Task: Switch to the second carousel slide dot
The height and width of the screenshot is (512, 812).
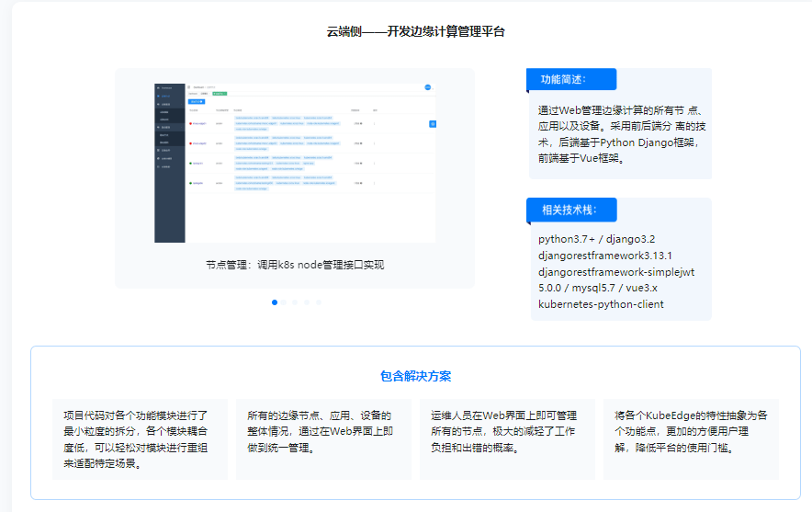Action: [x=284, y=302]
